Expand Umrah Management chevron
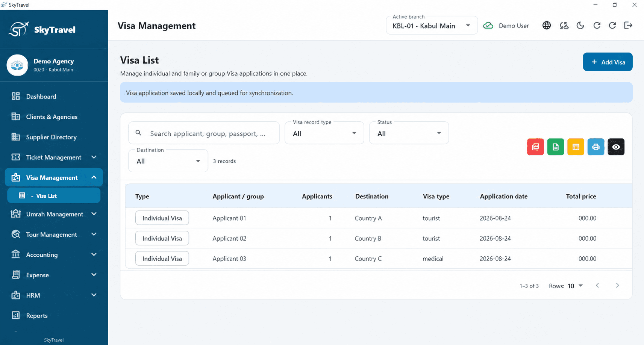 click(94, 214)
